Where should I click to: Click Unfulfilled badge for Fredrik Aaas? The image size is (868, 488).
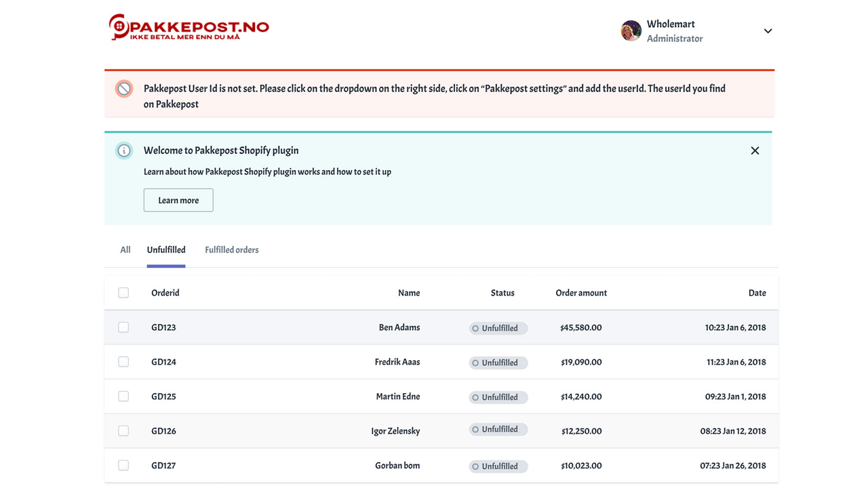click(x=498, y=363)
